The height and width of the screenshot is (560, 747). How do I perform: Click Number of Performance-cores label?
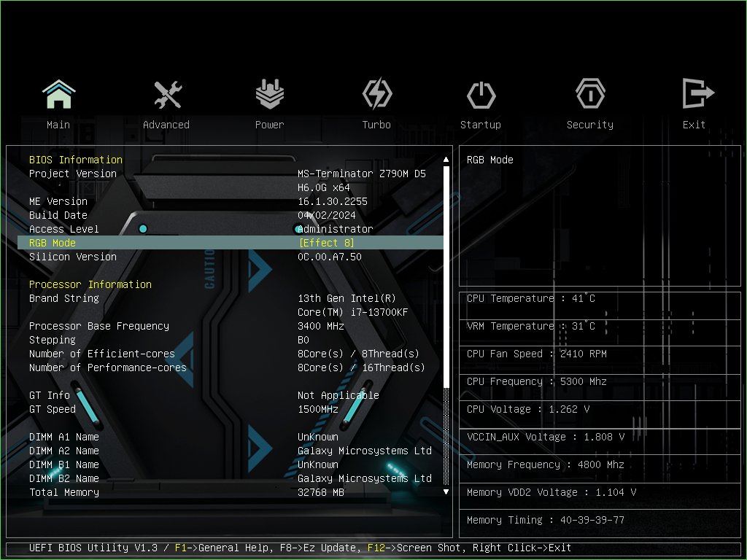pos(108,367)
